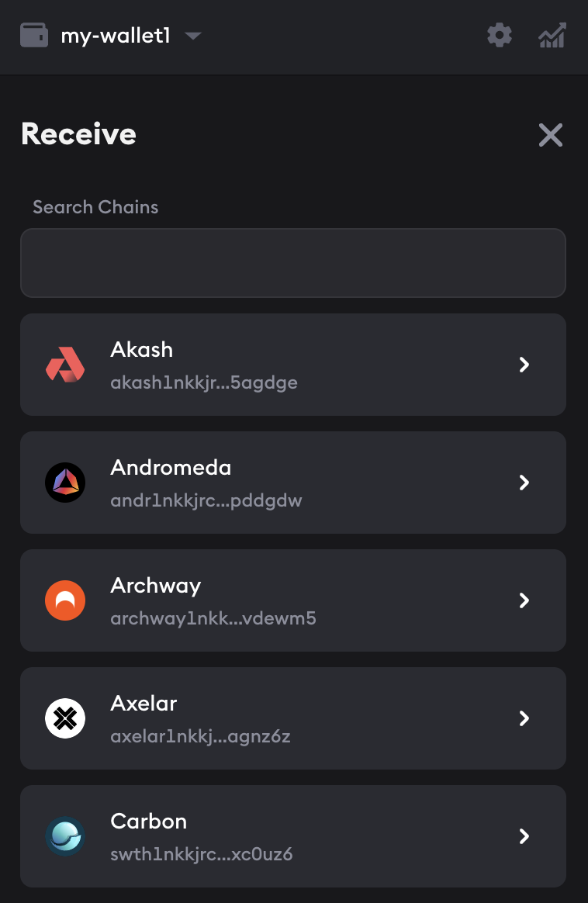Expand the Archway row chevron

pos(524,600)
